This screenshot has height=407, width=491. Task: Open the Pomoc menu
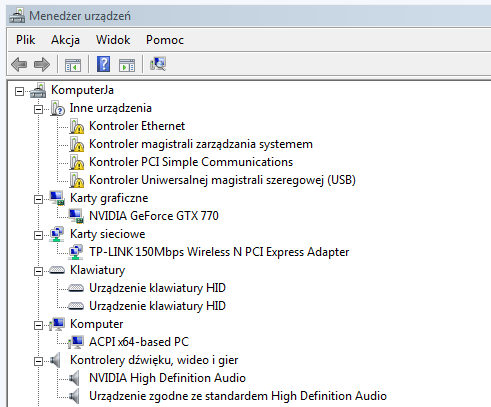(165, 40)
